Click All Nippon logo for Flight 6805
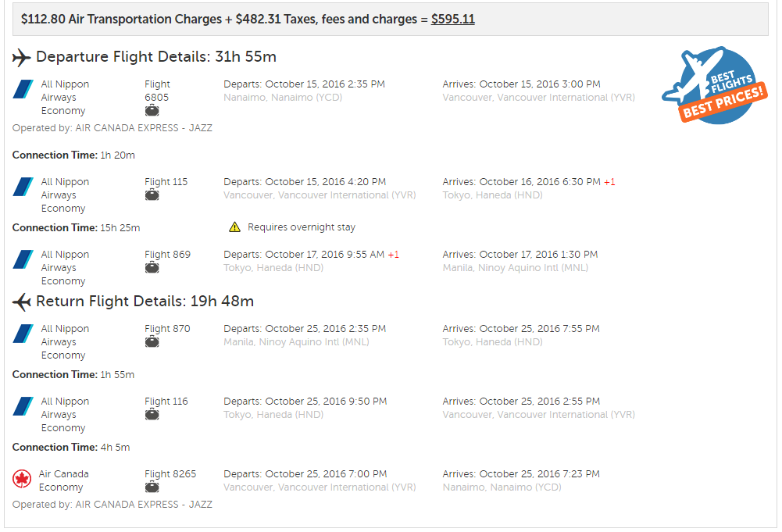 (x=23, y=89)
